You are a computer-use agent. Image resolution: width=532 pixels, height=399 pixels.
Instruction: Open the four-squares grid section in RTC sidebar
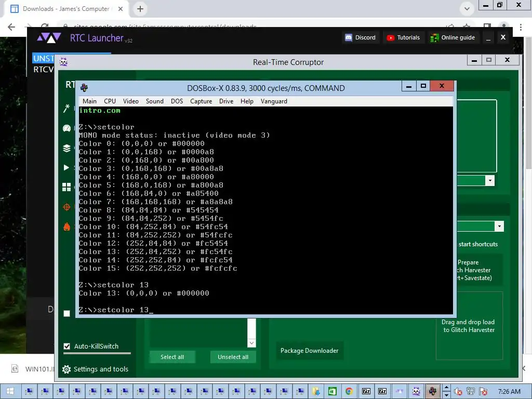click(66, 187)
